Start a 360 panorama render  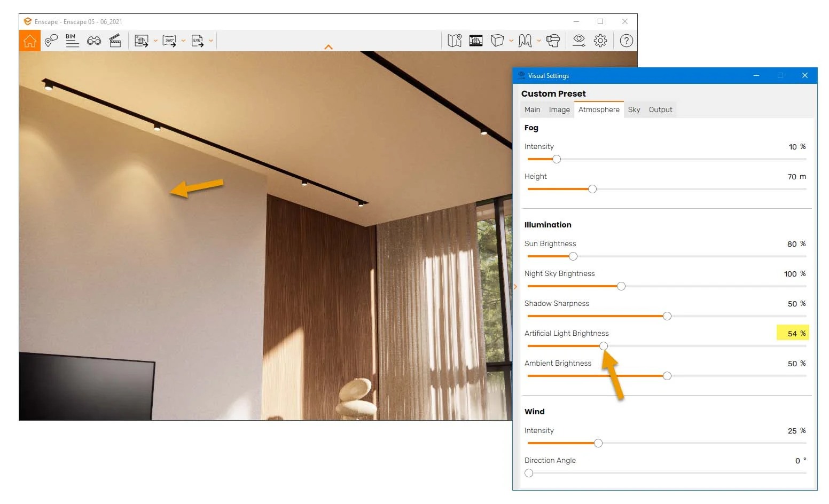(x=169, y=41)
